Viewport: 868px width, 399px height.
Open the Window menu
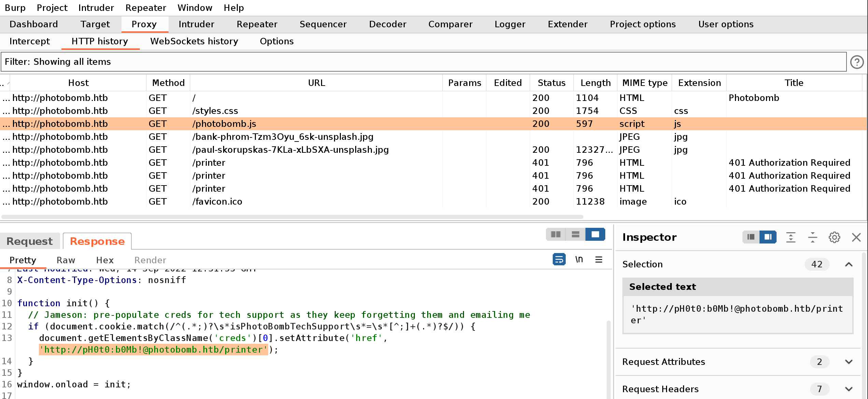pos(195,8)
